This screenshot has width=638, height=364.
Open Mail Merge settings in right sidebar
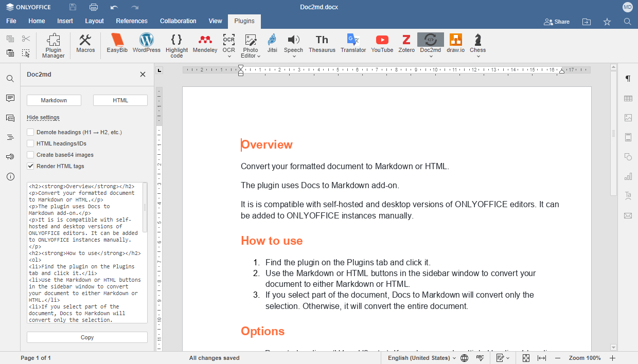click(628, 215)
